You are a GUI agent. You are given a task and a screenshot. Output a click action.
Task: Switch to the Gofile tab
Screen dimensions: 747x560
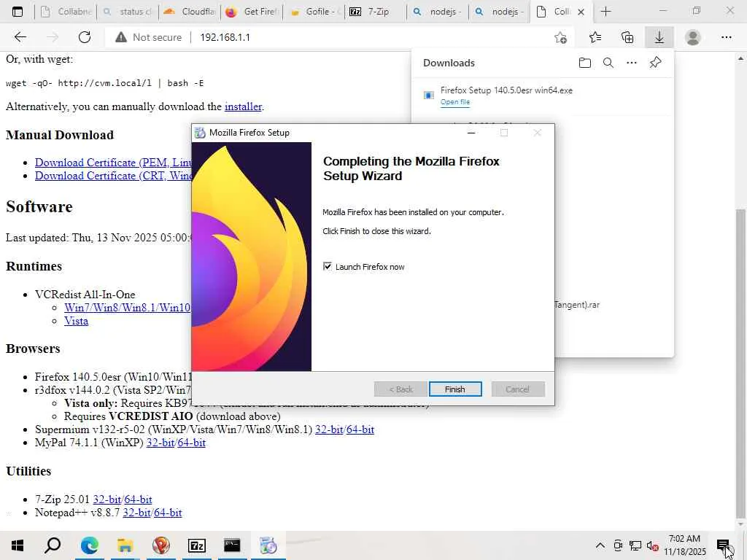[x=314, y=12]
